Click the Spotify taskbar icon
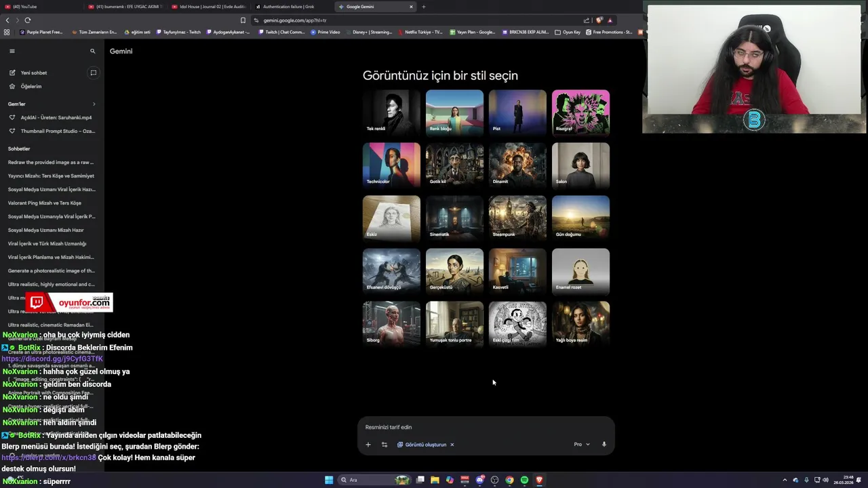 tap(524, 480)
